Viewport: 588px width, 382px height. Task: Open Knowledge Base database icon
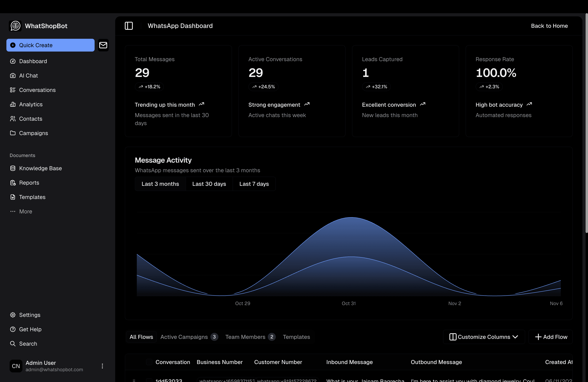coord(13,168)
